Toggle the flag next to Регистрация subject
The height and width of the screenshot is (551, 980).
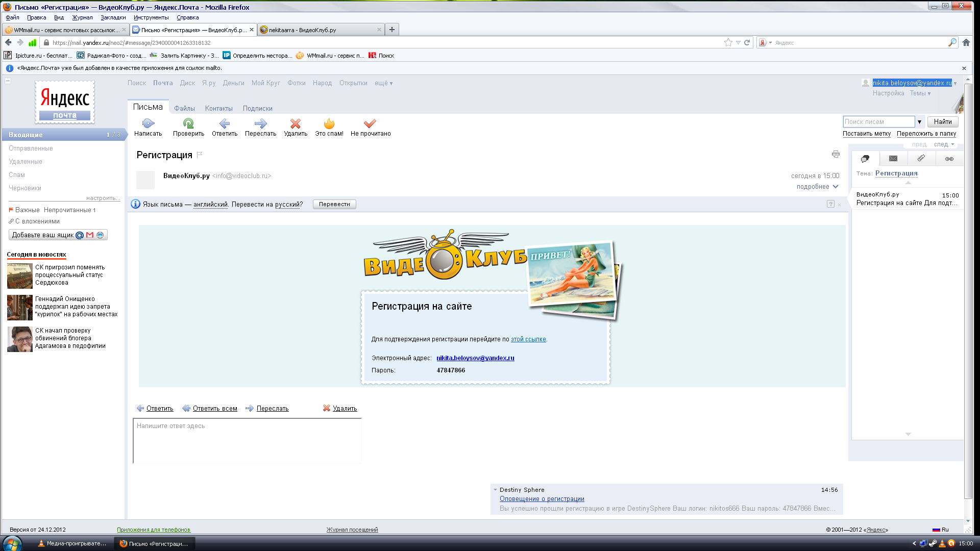point(200,155)
